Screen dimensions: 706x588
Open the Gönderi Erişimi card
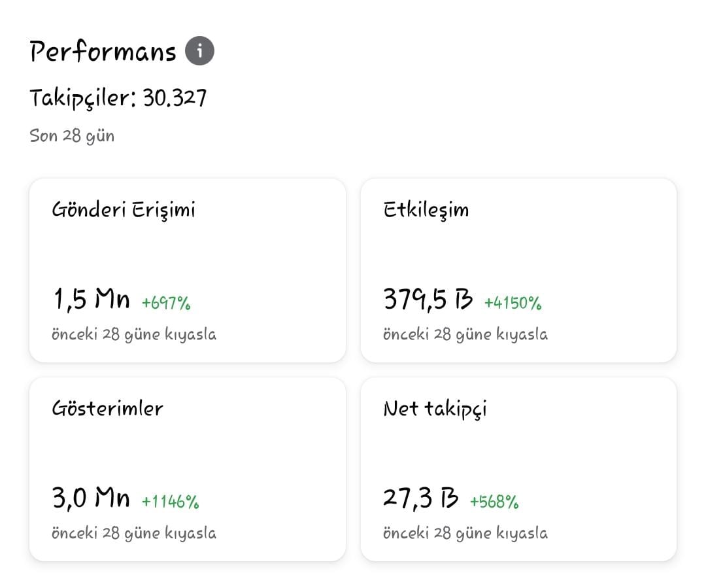coord(188,270)
